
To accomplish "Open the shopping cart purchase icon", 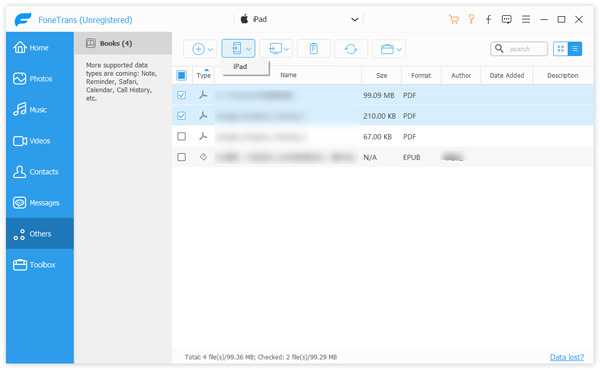I will [454, 20].
